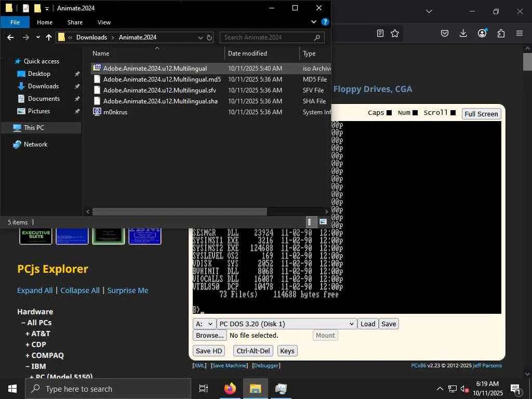Click the Keys button
Viewport: 532px width, 399px height.
pos(287,351)
